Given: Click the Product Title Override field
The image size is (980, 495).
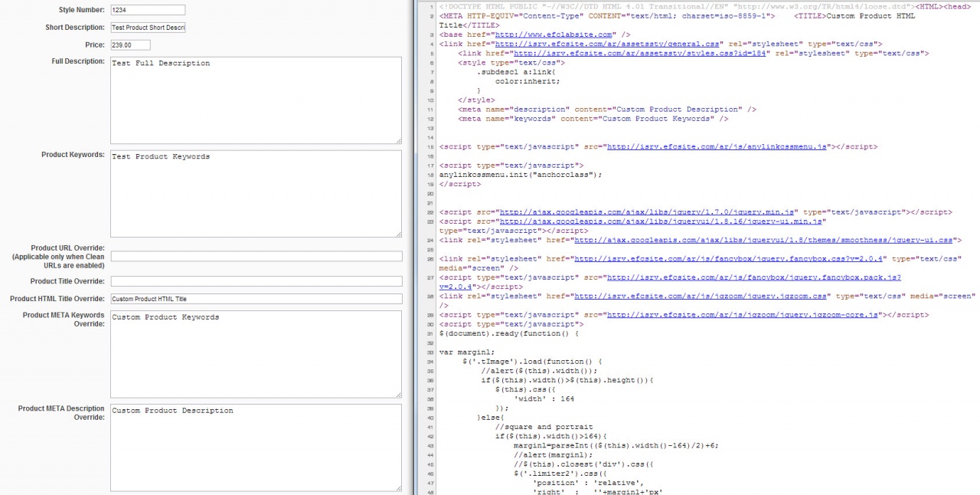Looking at the screenshot, I should pos(256,281).
